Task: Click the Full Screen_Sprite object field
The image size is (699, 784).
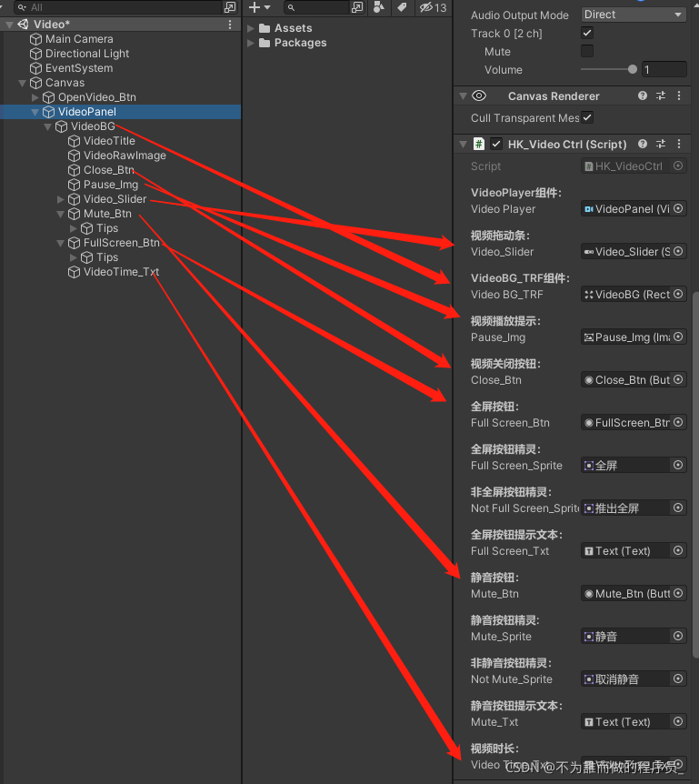Action: pos(627,465)
